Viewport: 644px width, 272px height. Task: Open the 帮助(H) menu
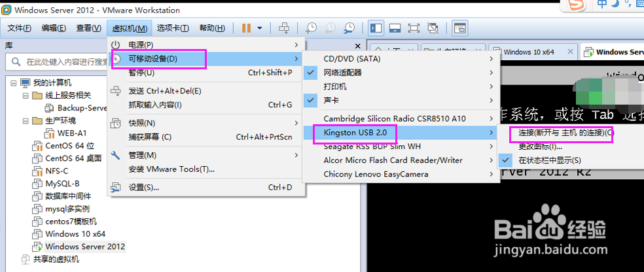click(x=212, y=28)
